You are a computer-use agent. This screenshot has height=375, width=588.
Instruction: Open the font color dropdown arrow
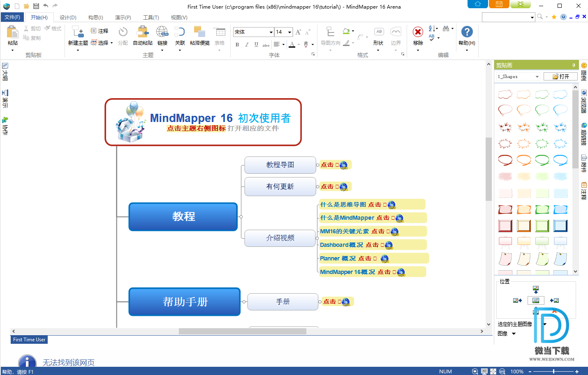tap(299, 44)
